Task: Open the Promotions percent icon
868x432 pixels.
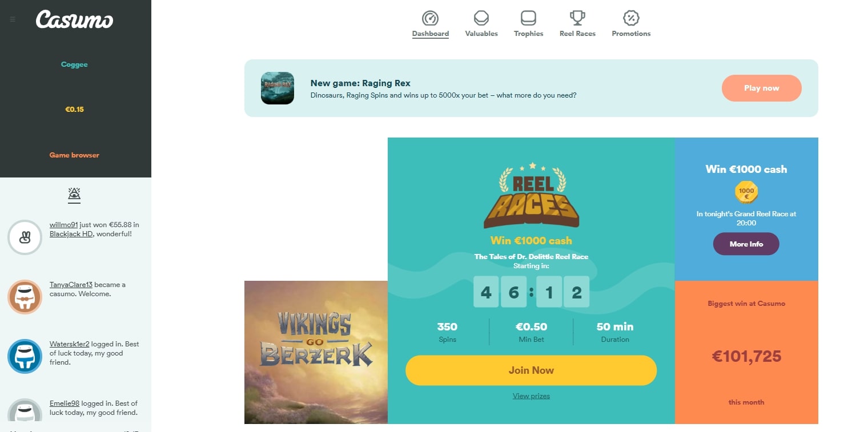Action: tap(631, 18)
